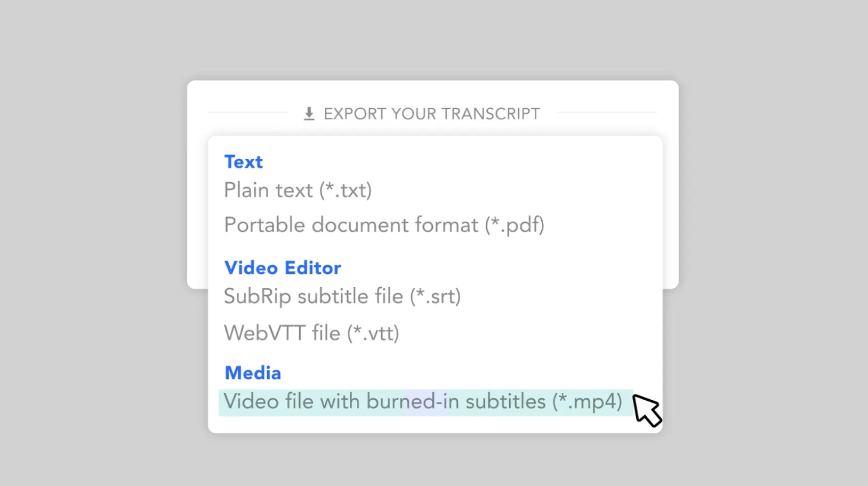Click the divider line left of the title
This screenshot has width=868, height=486.
(x=248, y=113)
